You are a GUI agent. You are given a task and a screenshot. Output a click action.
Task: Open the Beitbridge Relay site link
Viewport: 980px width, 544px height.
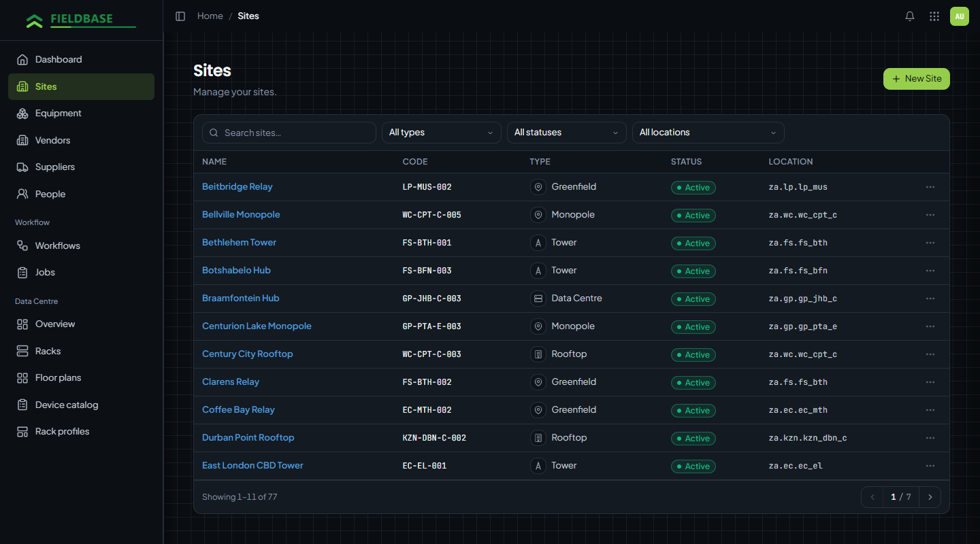(x=238, y=187)
